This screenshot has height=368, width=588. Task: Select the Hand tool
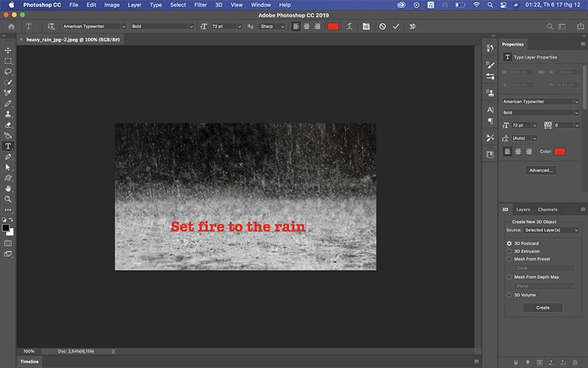click(8, 188)
